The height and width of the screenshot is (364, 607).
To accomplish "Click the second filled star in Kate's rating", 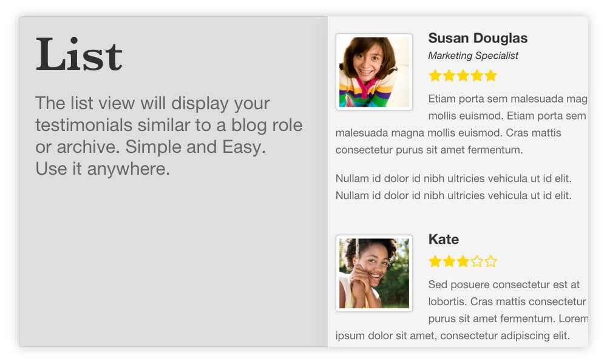I will click(449, 261).
